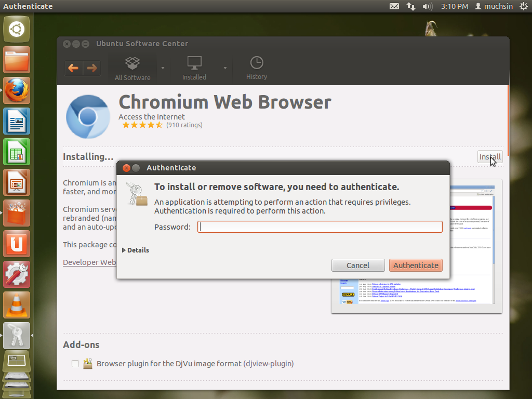Open the Ubuntu Dash home launcher
The height and width of the screenshot is (399, 532).
17,29
